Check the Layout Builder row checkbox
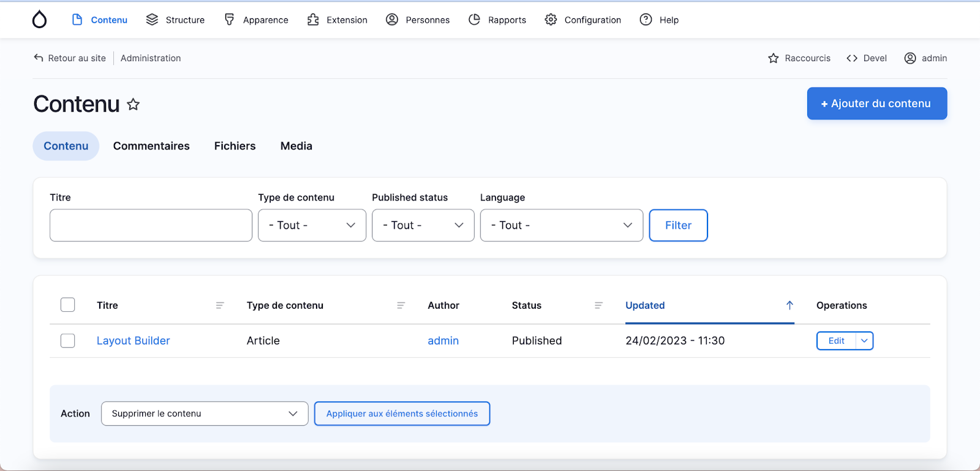 click(68, 341)
